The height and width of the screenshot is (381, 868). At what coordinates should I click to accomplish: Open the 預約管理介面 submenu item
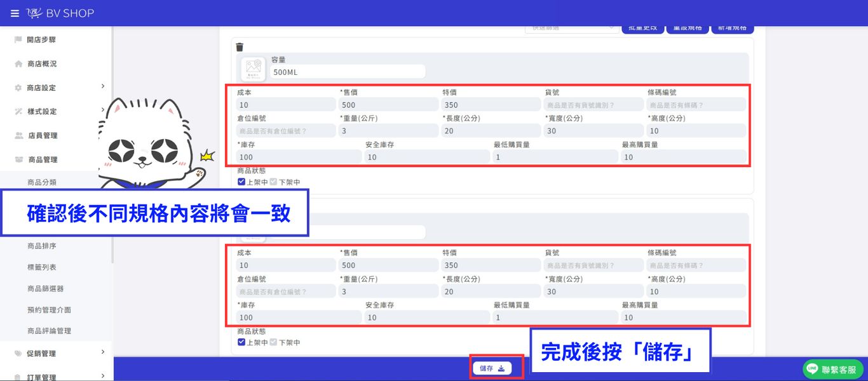click(x=49, y=310)
